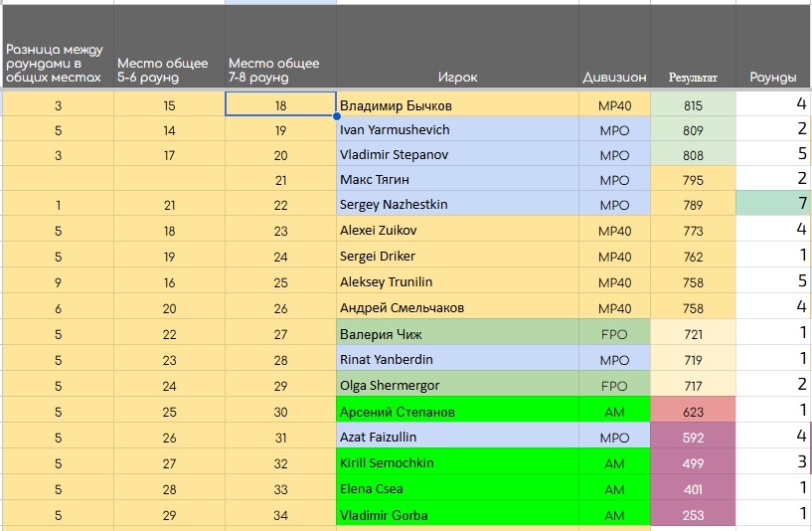Click the cell "Azat Faizullin"
This screenshot has width=812, height=531.
457,436
